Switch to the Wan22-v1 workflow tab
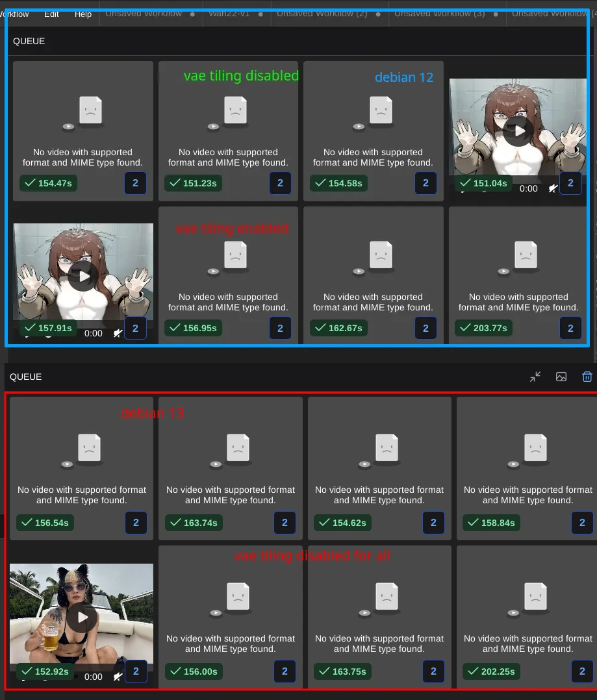 235,14
